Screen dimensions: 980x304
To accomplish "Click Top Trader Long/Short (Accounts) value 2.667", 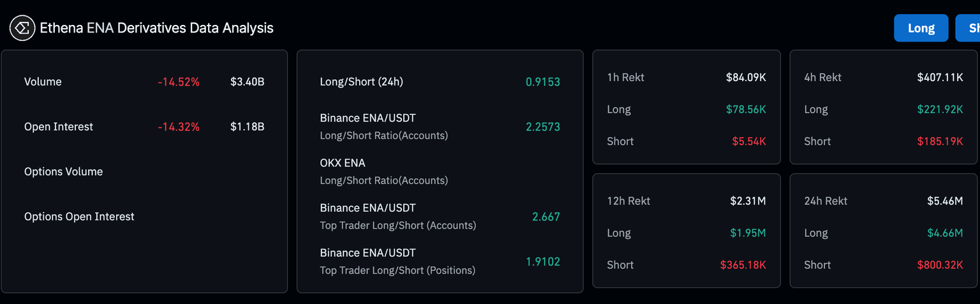I will click(546, 217).
